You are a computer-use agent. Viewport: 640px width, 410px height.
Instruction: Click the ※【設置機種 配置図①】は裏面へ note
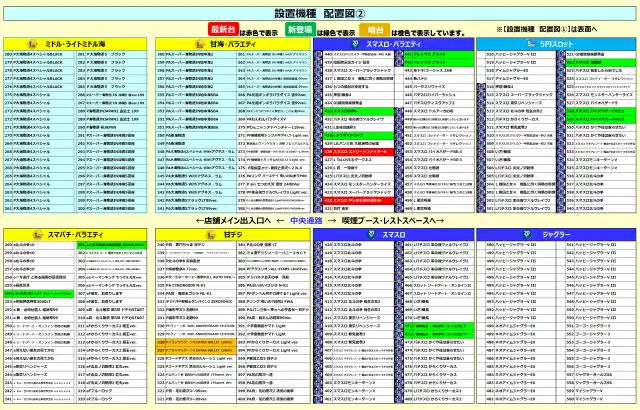click(546, 29)
